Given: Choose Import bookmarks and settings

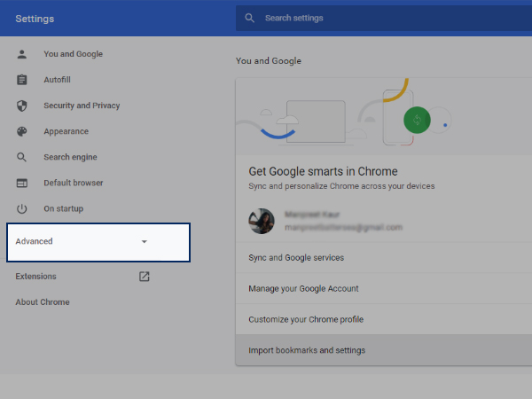Looking at the screenshot, I should coord(307,350).
